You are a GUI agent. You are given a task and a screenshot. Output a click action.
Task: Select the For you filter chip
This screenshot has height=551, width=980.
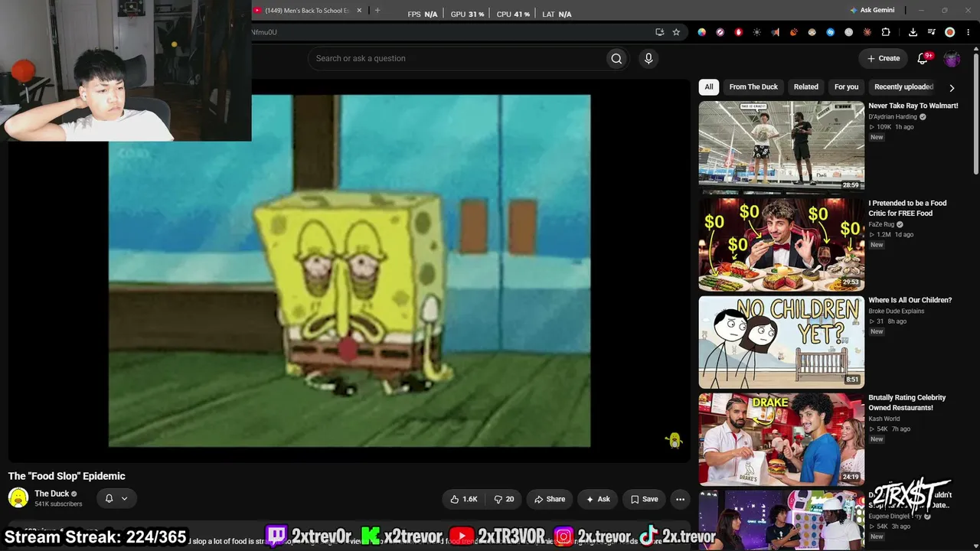pos(846,86)
